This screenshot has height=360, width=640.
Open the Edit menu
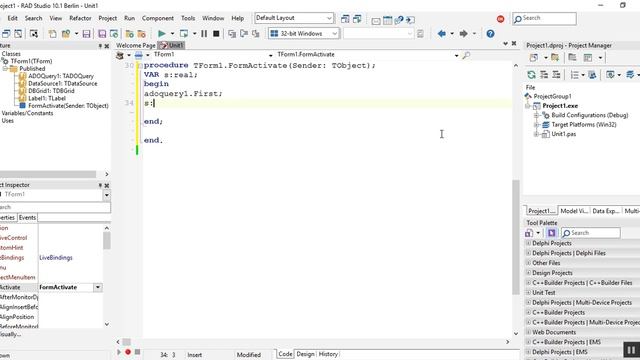tap(12, 18)
